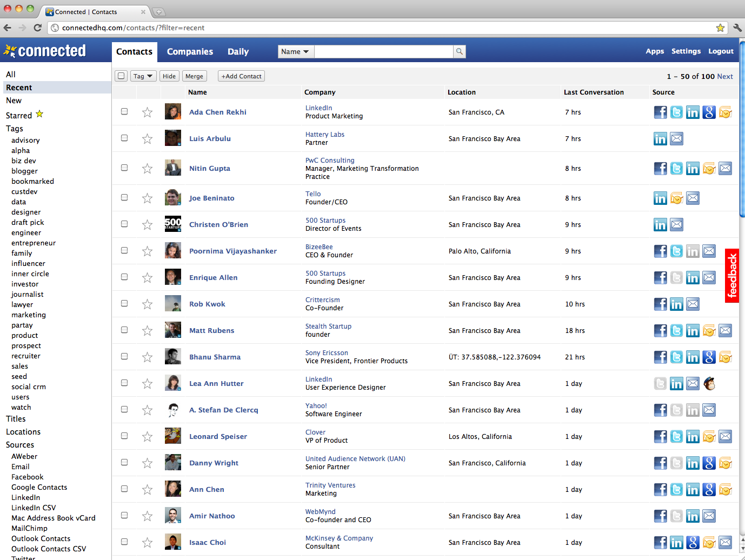Click Joe Beninato's email envelope icon

(693, 198)
